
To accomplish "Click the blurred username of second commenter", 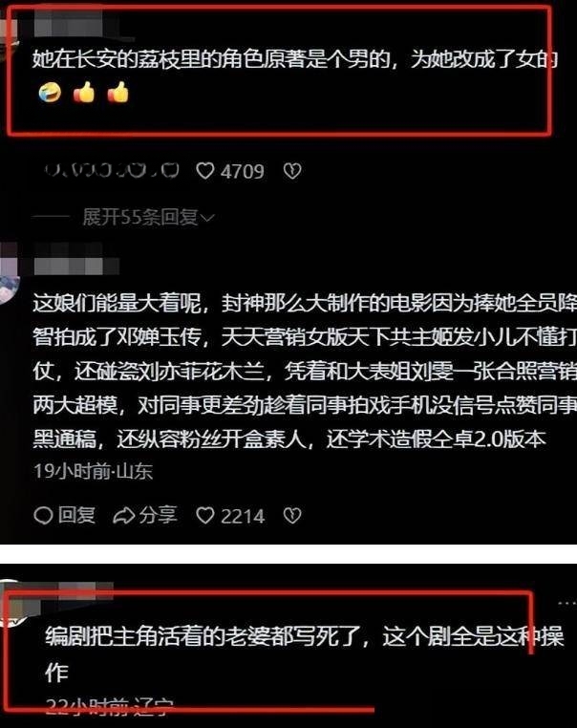I will click(x=76, y=266).
